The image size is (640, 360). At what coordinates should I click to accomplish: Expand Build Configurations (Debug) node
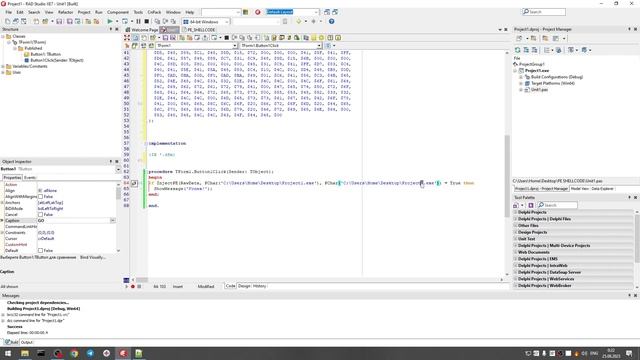coord(521,77)
